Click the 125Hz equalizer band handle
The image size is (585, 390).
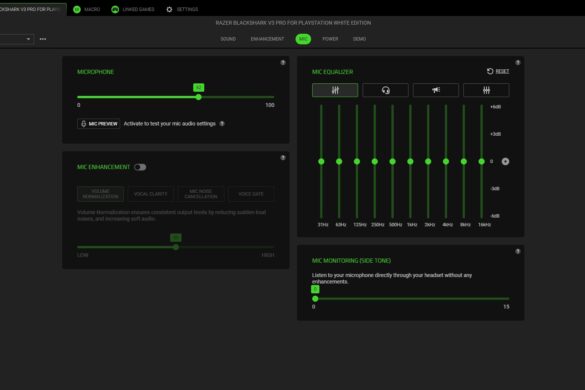[x=357, y=161]
